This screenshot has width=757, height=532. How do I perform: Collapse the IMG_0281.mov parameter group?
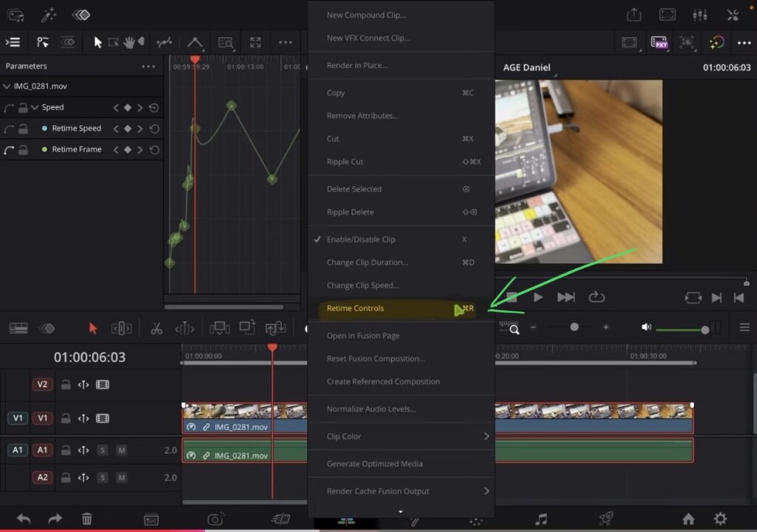tap(7, 86)
